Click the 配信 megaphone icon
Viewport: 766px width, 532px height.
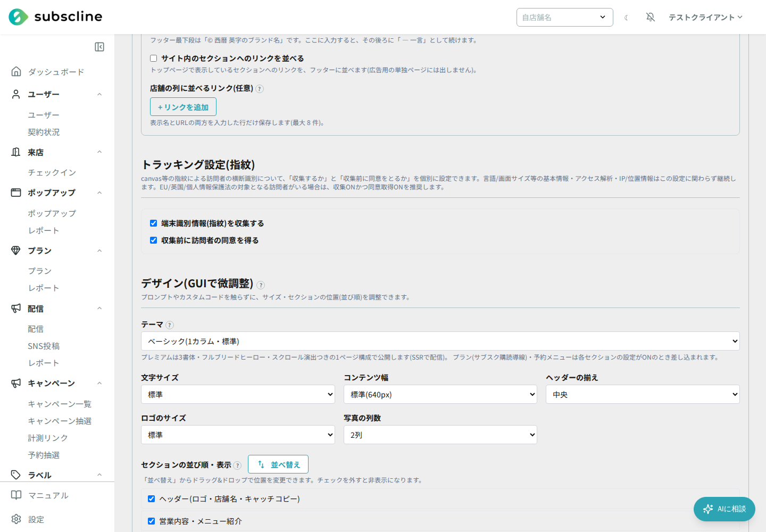(x=16, y=309)
